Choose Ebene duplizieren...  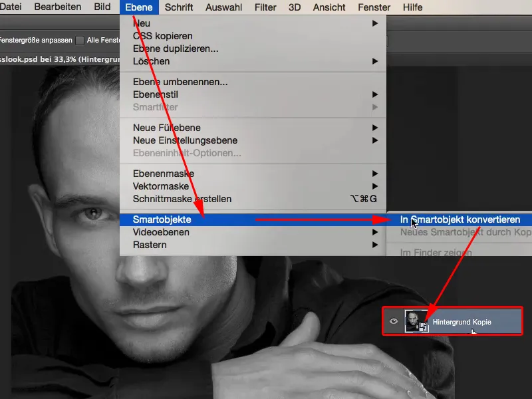253,49
